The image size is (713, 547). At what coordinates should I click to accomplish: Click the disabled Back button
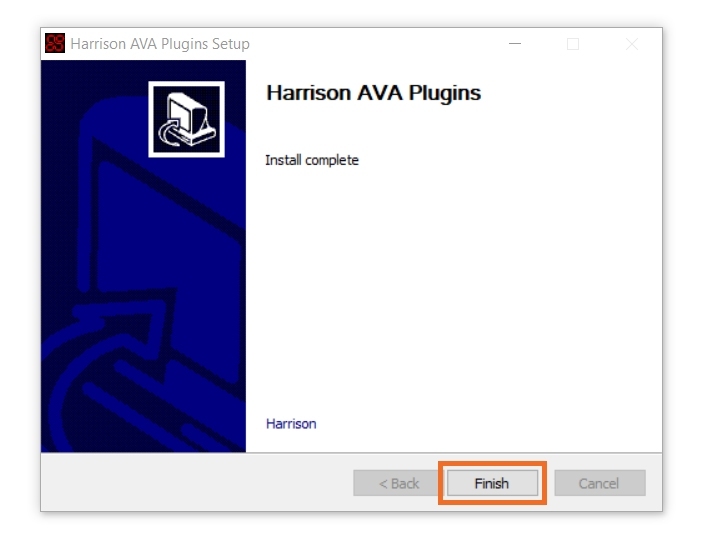tap(398, 483)
